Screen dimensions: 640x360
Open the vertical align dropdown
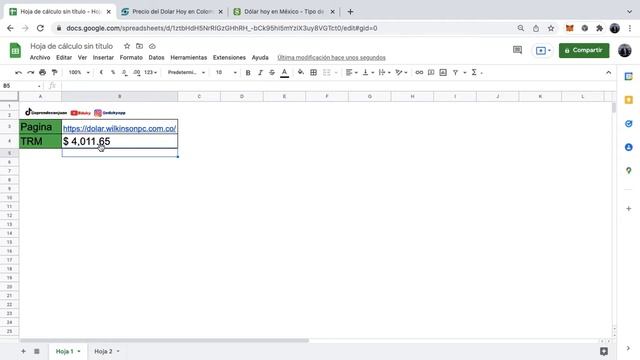click(x=368, y=72)
